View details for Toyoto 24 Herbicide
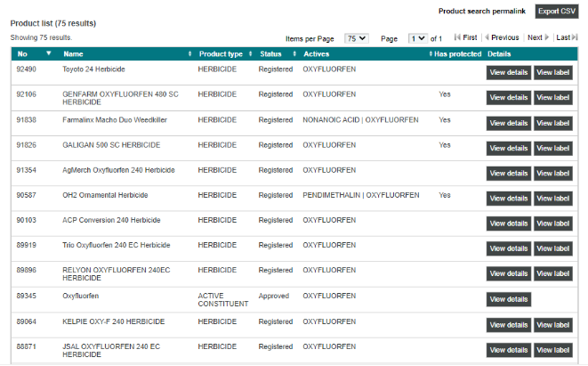588x366 pixels. [x=509, y=72]
